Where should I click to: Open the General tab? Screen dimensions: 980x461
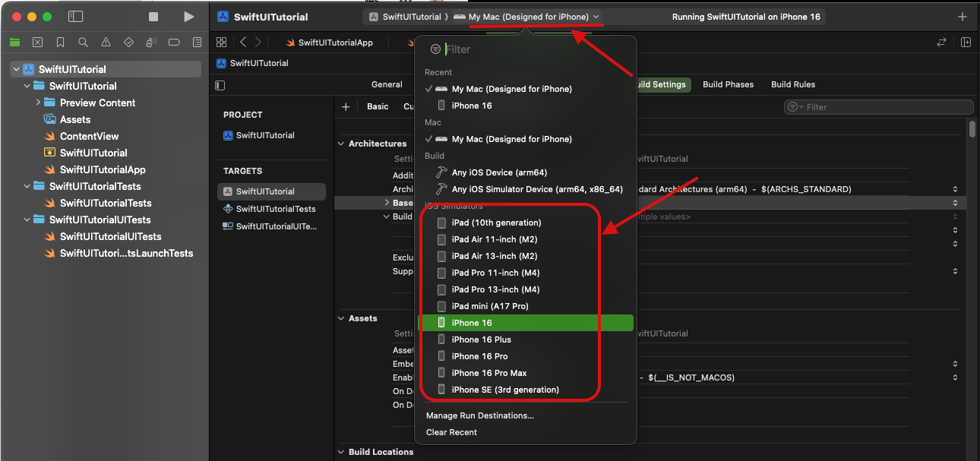[387, 84]
